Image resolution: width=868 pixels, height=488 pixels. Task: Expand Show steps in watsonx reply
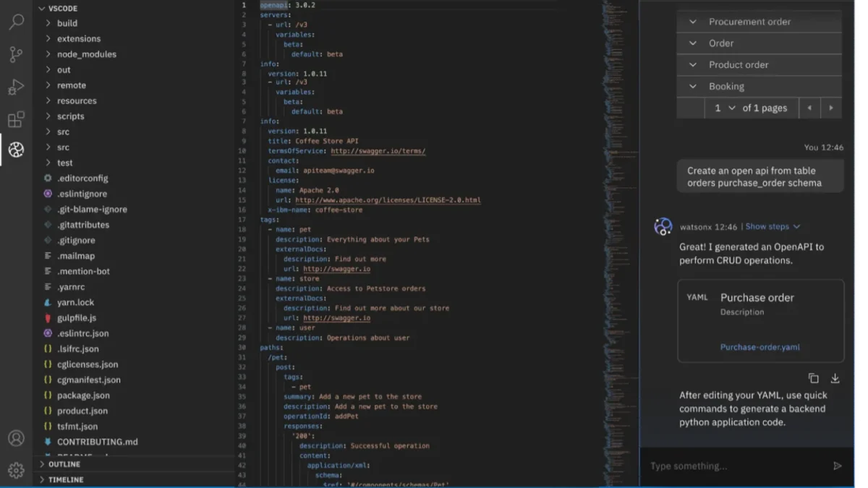point(773,226)
